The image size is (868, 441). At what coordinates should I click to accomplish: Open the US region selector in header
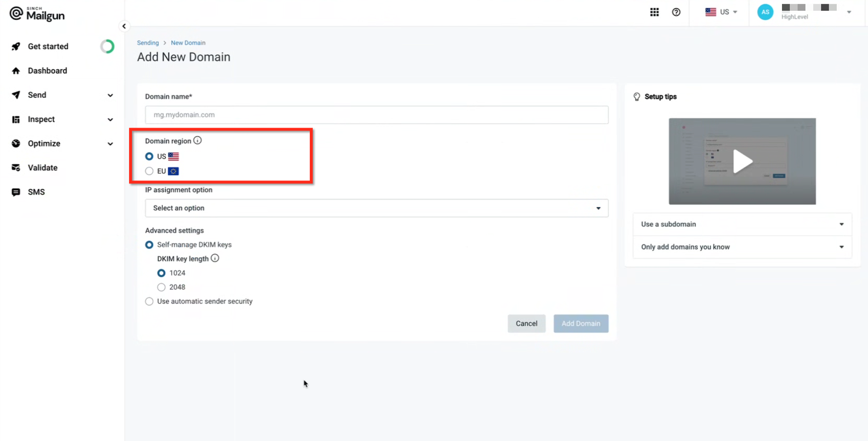[x=721, y=12]
